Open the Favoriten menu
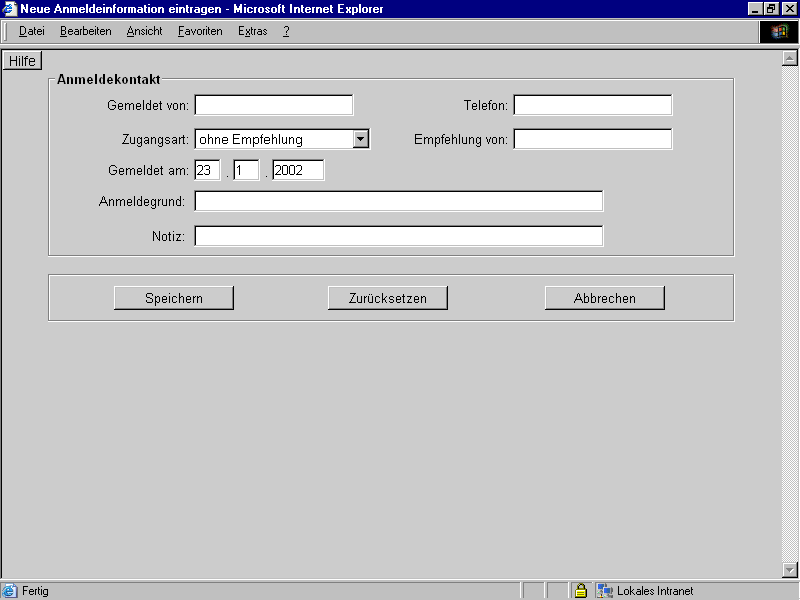Screen dimensions: 800x600 click(200, 31)
